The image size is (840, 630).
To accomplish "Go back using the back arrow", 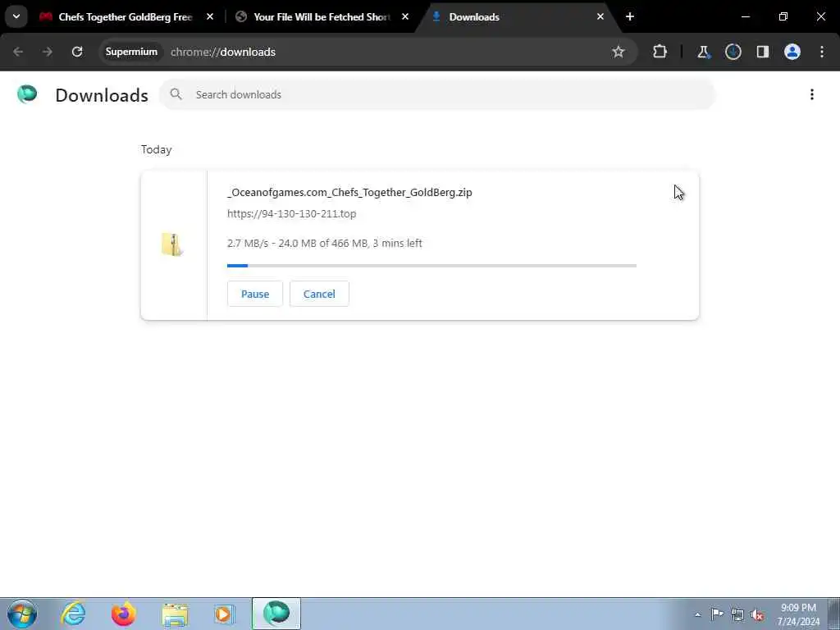I will pos(18,52).
